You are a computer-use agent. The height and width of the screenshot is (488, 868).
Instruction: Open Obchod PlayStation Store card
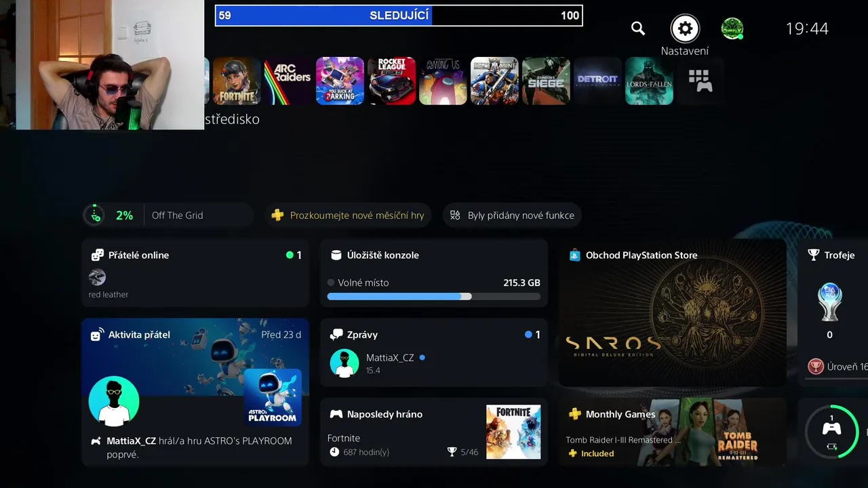[x=673, y=312]
